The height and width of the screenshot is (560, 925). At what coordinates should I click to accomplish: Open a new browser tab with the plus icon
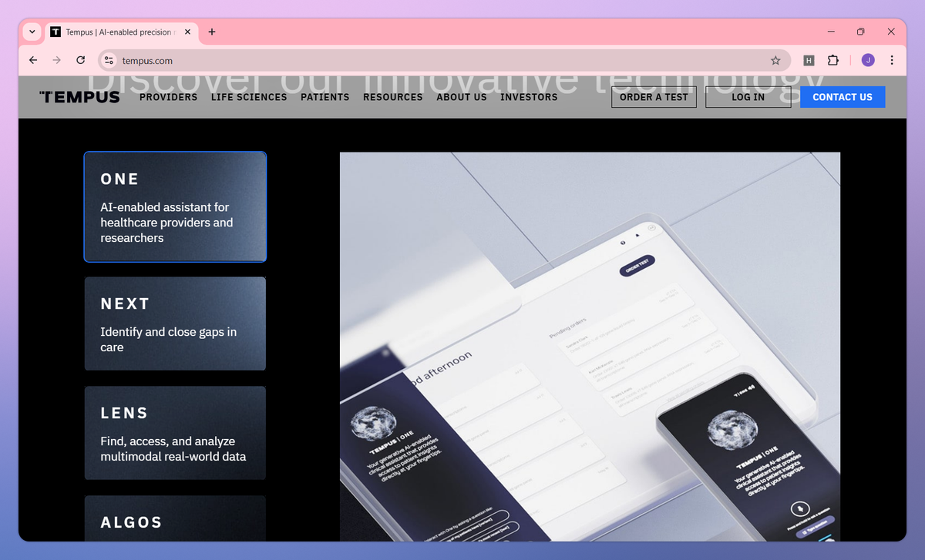pos(212,32)
